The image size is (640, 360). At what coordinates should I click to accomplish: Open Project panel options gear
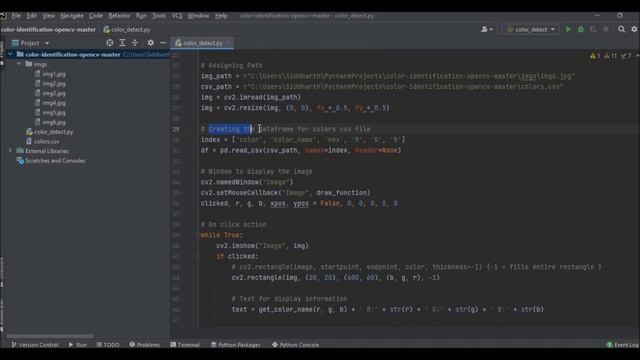point(151,43)
